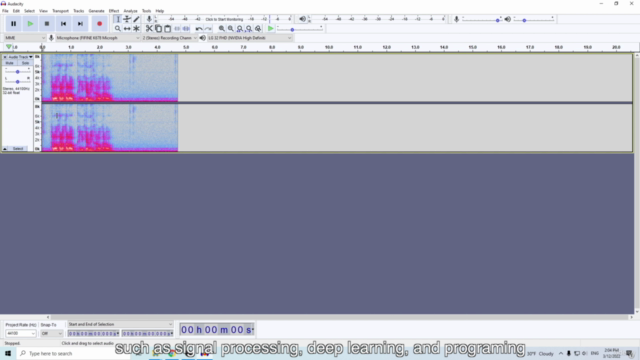Choose the Selection (I-beam) tool
Image resolution: width=640 pixels, height=360 pixels.
(x=118, y=19)
